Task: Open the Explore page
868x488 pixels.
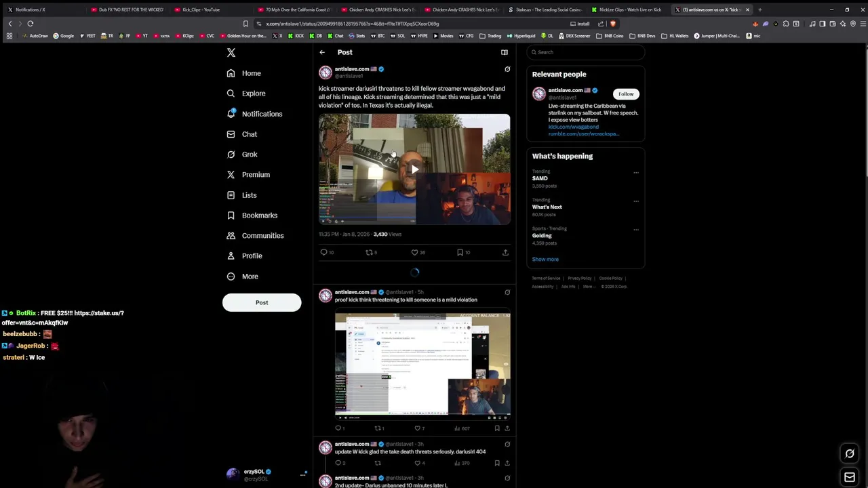Action: point(245,94)
